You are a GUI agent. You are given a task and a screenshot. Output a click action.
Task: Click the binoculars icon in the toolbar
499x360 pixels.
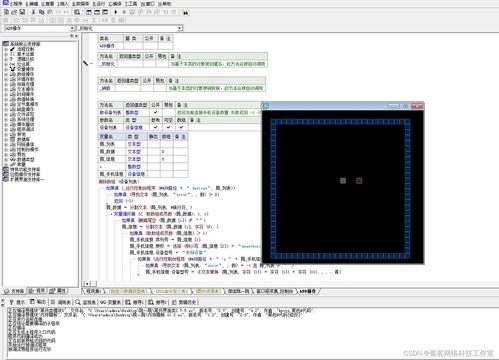(185, 12)
